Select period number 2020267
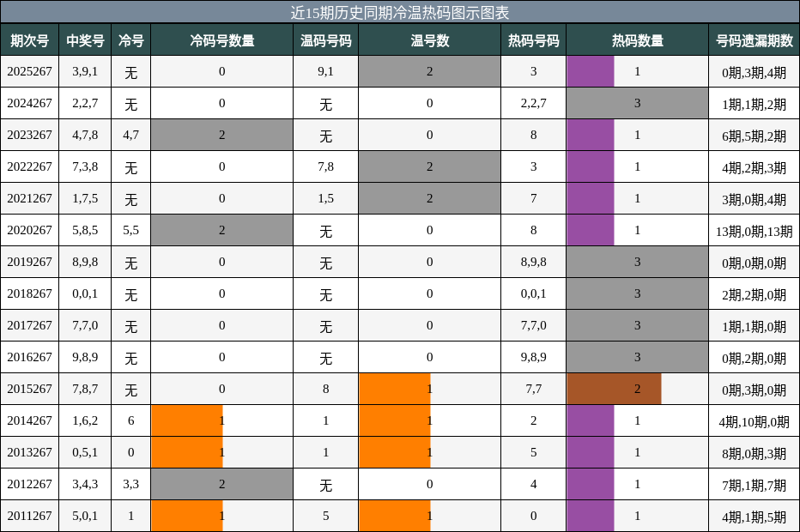The width and height of the screenshot is (800, 532). [x=29, y=230]
